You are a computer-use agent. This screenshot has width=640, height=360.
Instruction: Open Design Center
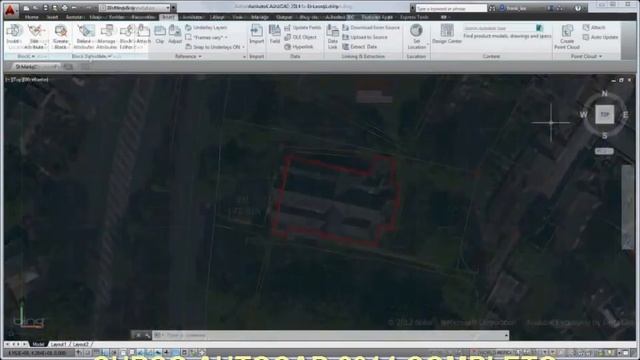(x=447, y=34)
